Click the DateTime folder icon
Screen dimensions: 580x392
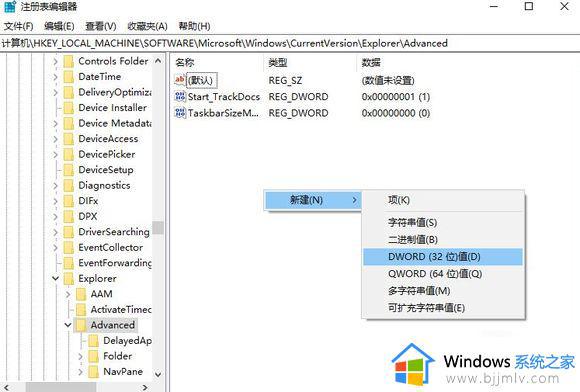tap(69, 77)
